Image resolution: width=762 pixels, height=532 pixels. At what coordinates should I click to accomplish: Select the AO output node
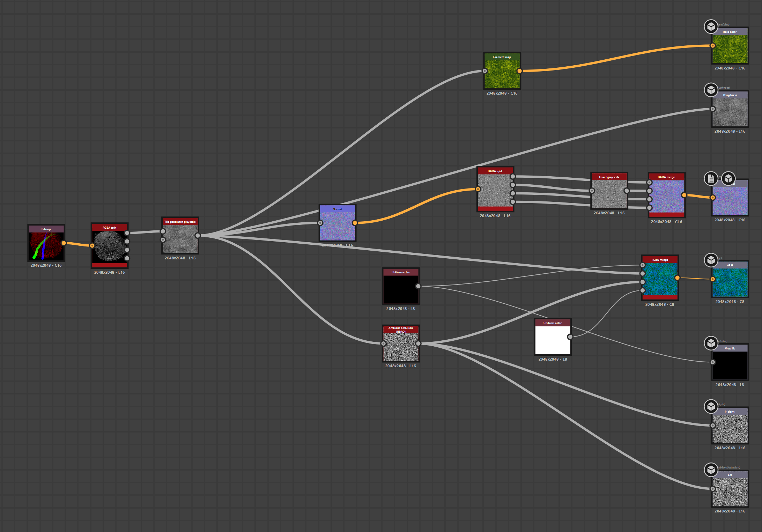[x=730, y=489]
